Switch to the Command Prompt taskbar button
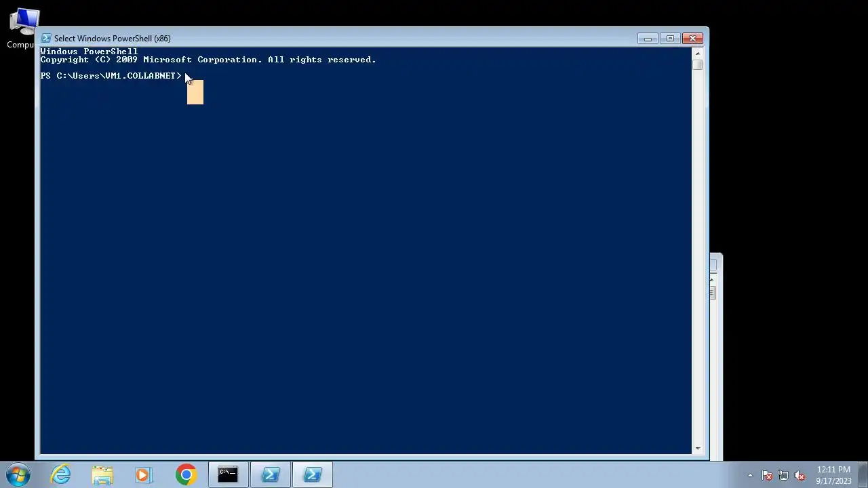Screen dimensions: 868x488 [x=228, y=474]
